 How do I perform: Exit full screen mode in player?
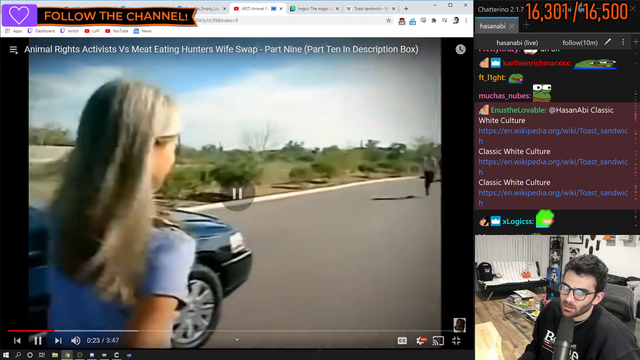456,340
